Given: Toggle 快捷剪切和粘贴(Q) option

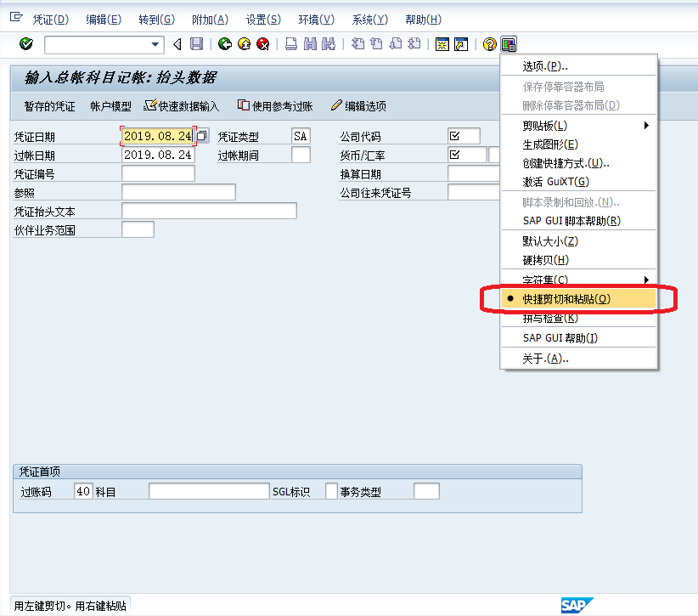Looking at the screenshot, I should pyautogui.click(x=578, y=299).
